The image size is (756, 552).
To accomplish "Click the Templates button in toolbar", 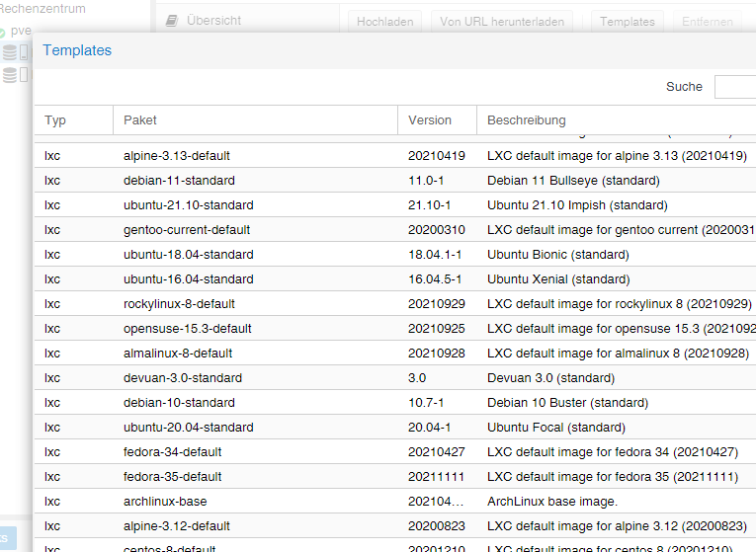I will [x=628, y=22].
